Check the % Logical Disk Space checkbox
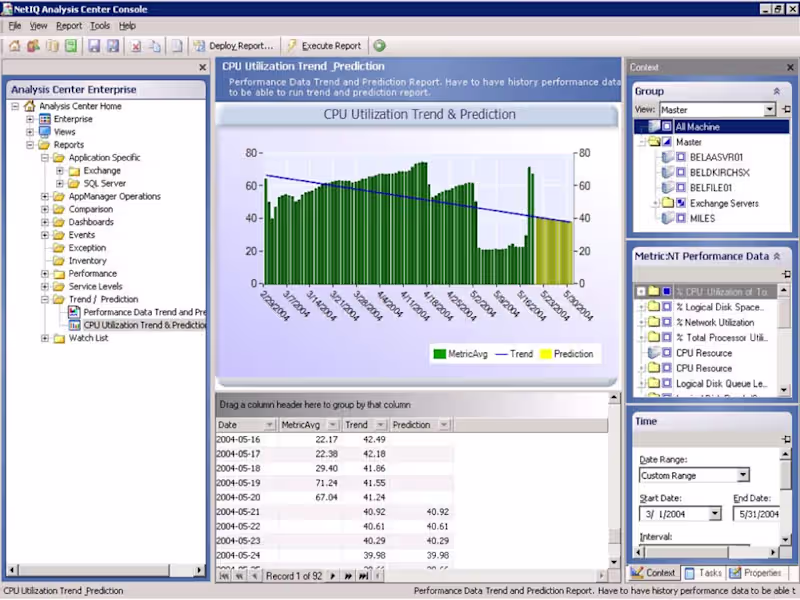The height and width of the screenshot is (600, 800). [666, 307]
